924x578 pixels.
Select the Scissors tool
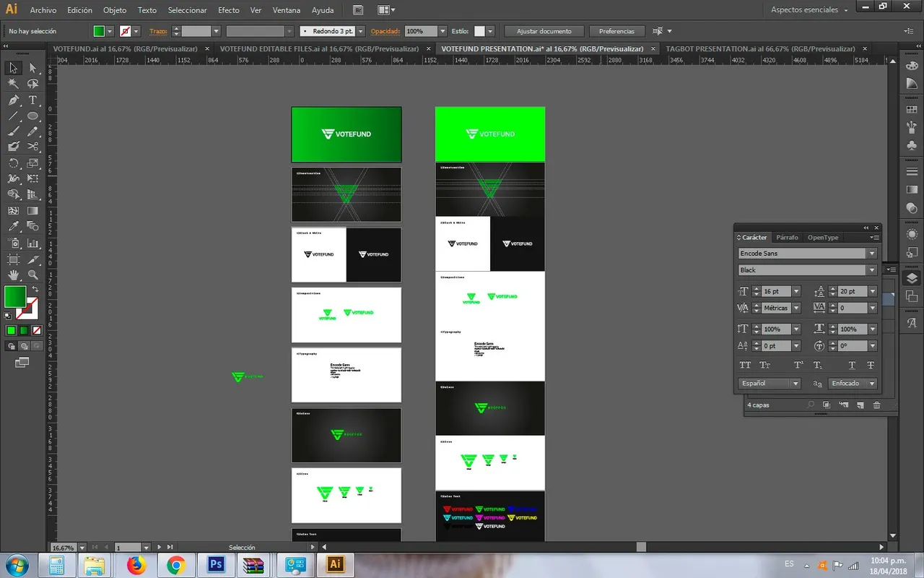pyautogui.click(x=32, y=147)
